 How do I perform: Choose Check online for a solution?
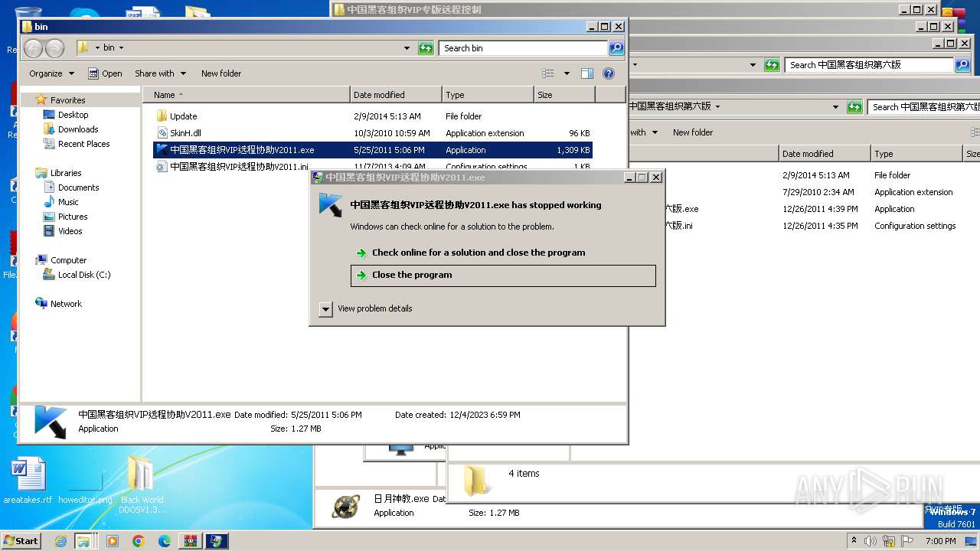click(479, 253)
